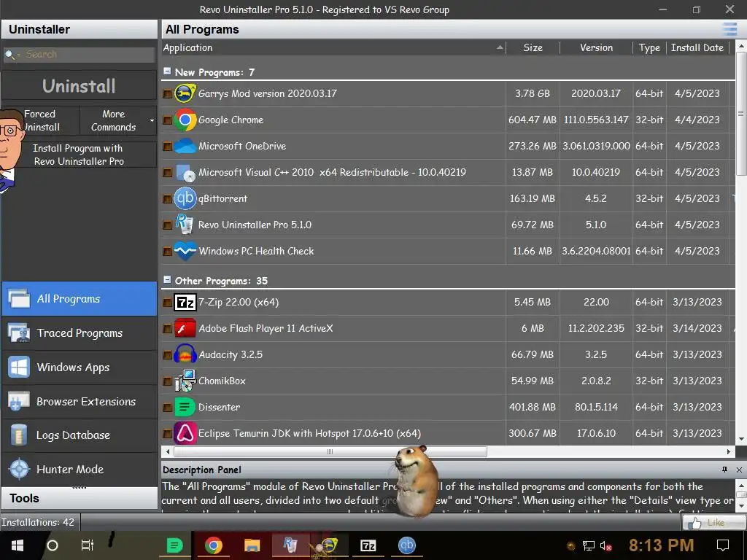Collapse the New Programs group
The image size is (747, 560).
167,71
